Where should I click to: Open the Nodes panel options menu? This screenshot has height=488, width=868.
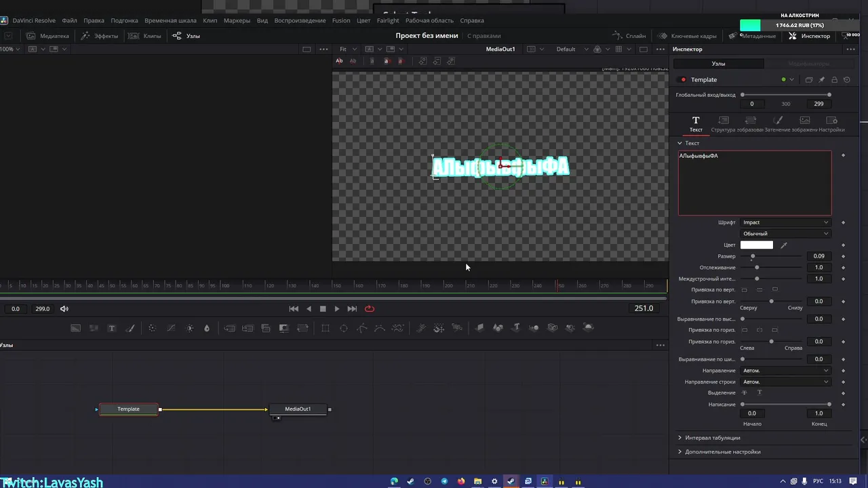pos(660,345)
